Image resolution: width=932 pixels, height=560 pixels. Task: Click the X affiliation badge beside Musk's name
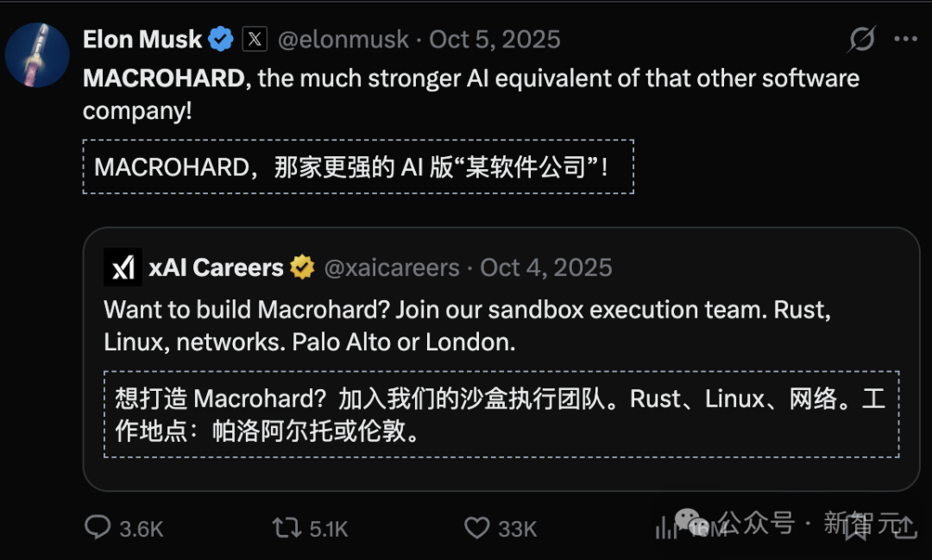255,38
